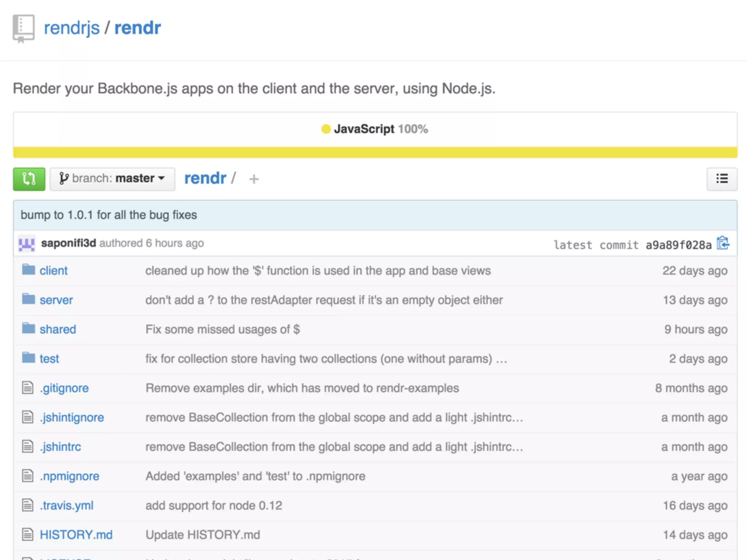Viewport: 747px width, 560px height.
Task: Click the list view icon button
Action: (x=722, y=179)
